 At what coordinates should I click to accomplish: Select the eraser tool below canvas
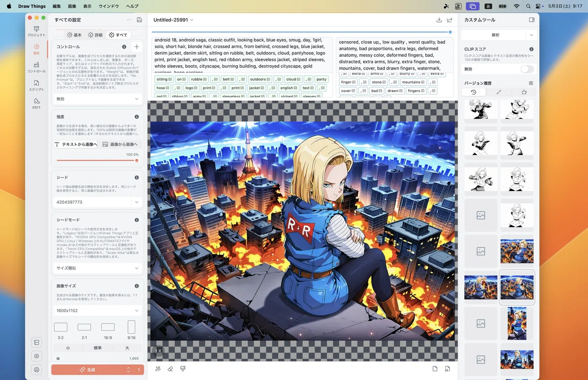point(171,369)
